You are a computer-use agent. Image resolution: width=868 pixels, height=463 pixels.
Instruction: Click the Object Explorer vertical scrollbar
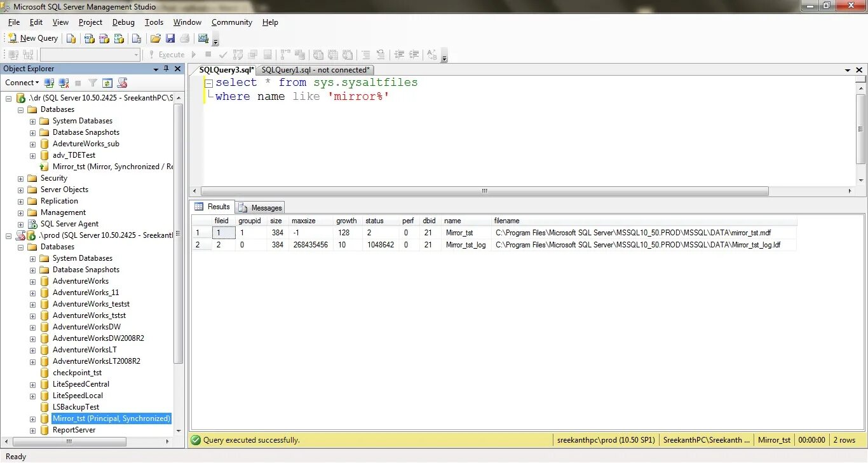[x=179, y=233]
